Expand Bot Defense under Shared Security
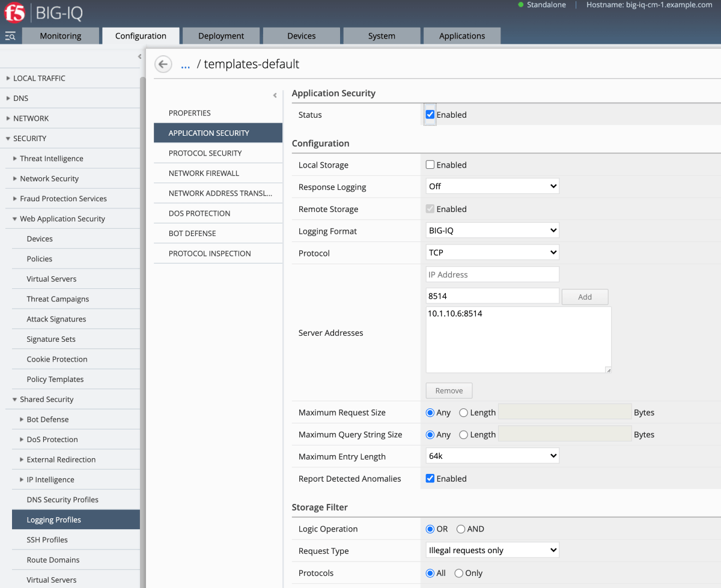721x588 pixels. [x=22, y=419]
